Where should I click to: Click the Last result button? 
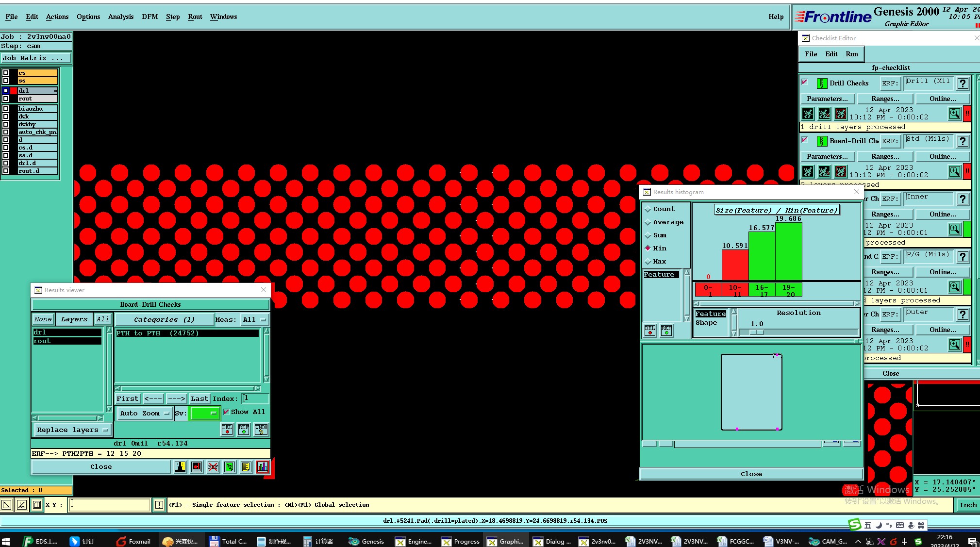coord(199,399)
